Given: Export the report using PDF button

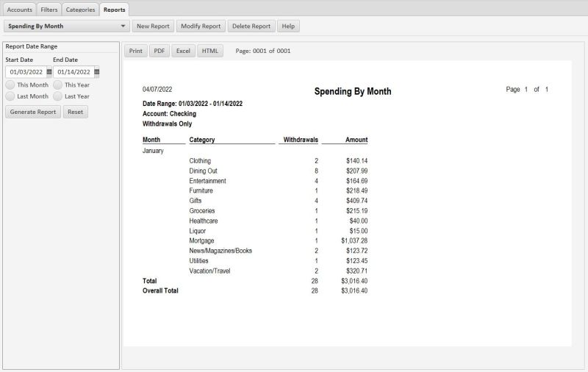Looking at the screenshot, I should (x=159, y=51).
